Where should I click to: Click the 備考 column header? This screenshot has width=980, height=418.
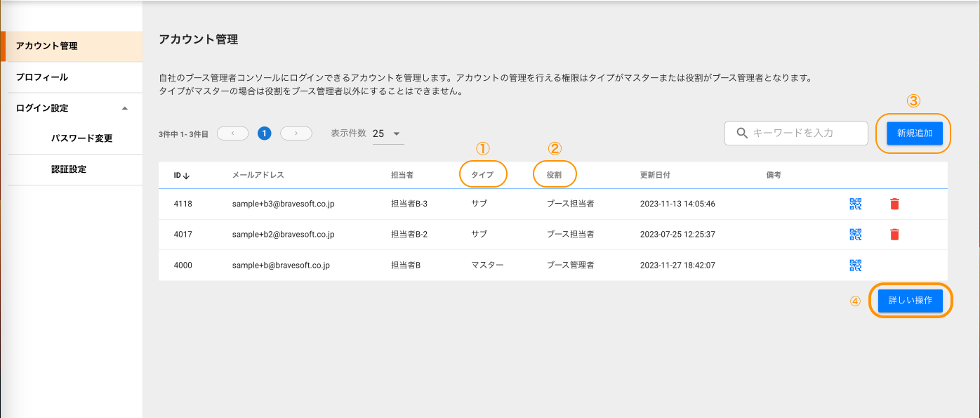pos(774,176)
